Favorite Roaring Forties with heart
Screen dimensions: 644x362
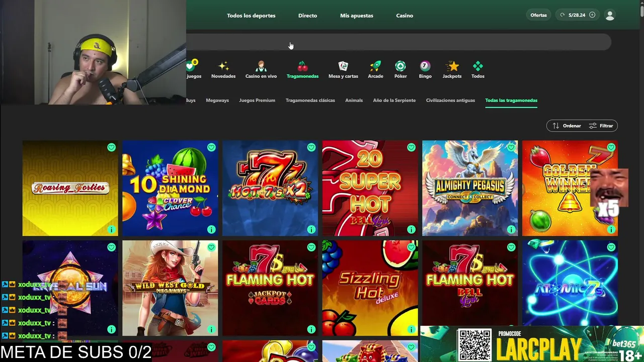pos(111,147)
